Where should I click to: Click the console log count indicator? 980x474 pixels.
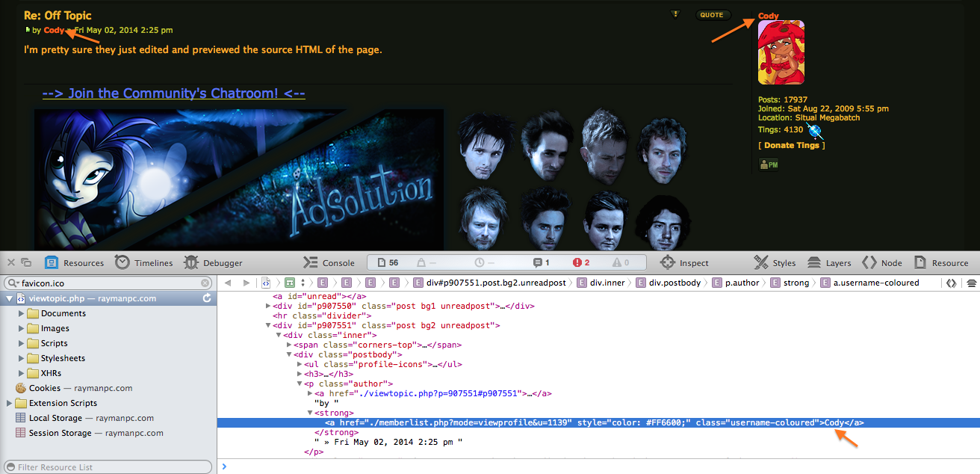point(542,262)
